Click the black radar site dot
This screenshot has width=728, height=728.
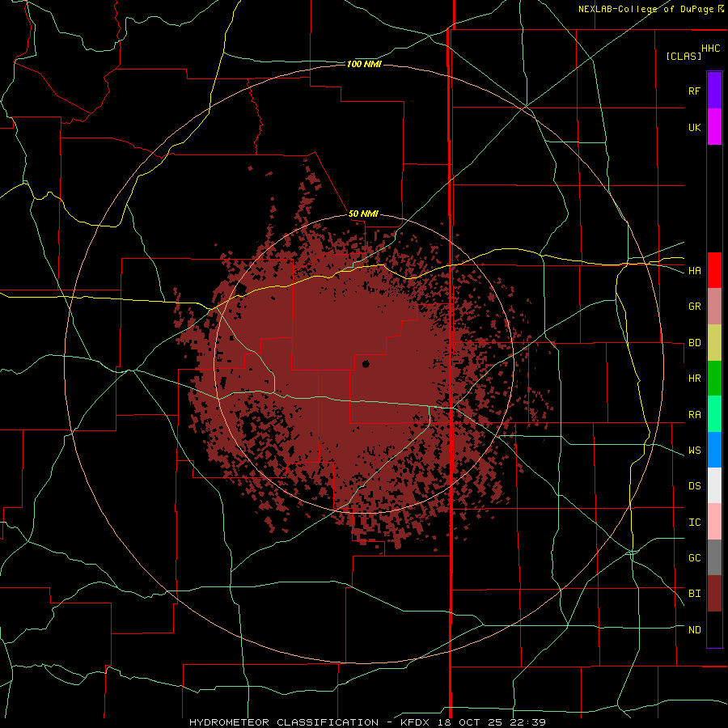(366, 364)
